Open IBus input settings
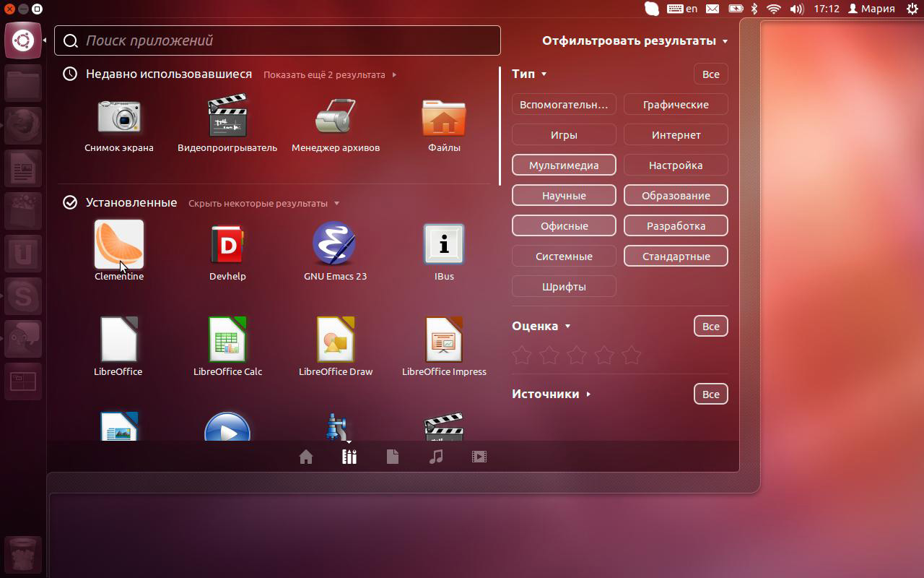This screenshot has width=924, height=578. (x=444, y=251)
